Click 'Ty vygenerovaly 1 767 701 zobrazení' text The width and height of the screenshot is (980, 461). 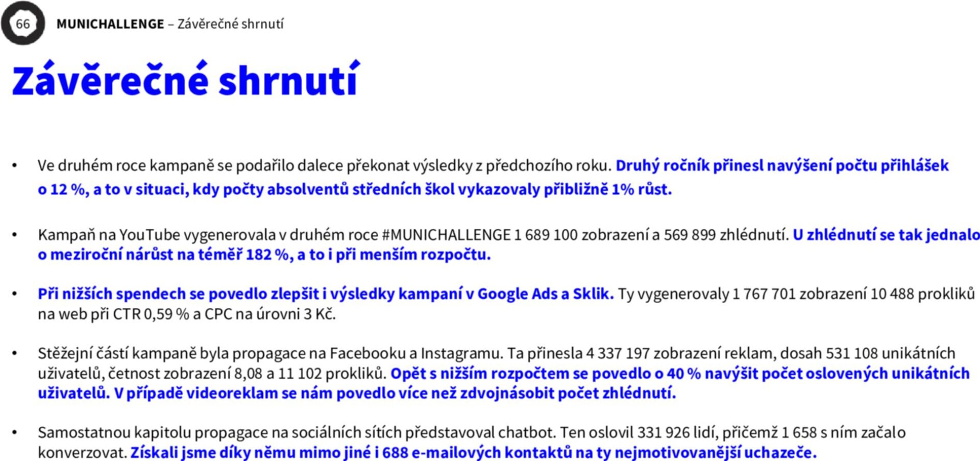pos(742,294)
